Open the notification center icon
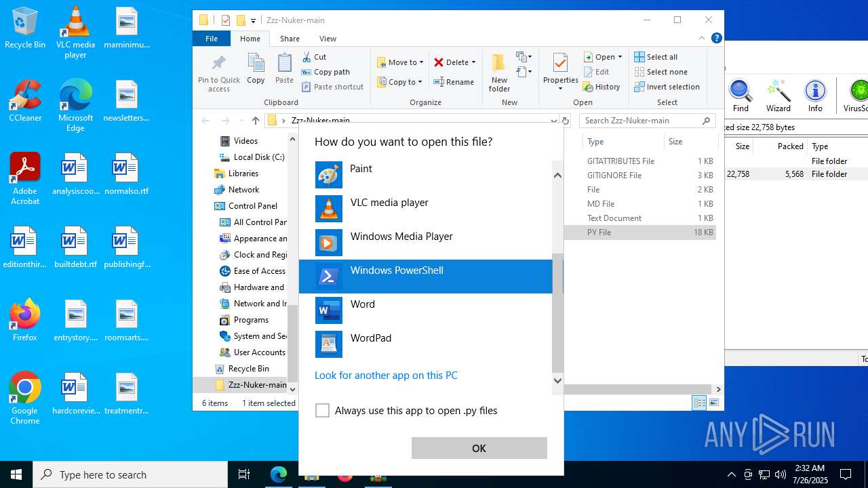Image resolution: width=868 pixels, height=488 pixels. pyautogui.click(x=846, y=474)
